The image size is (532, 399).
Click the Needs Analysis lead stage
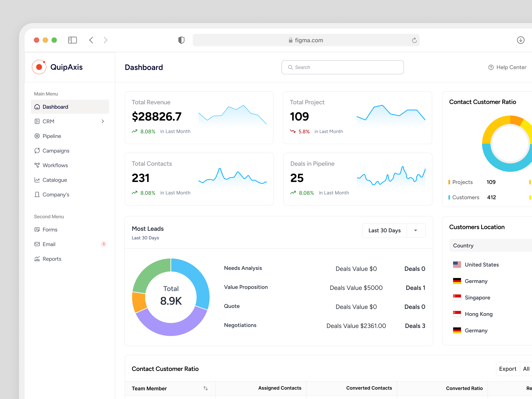[x=243, y=268]
